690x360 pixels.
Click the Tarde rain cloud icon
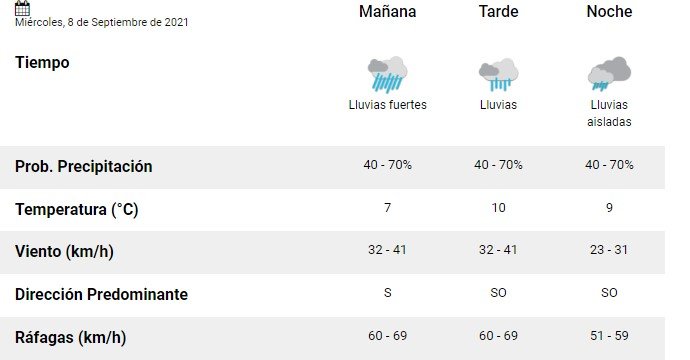point(499,74)
